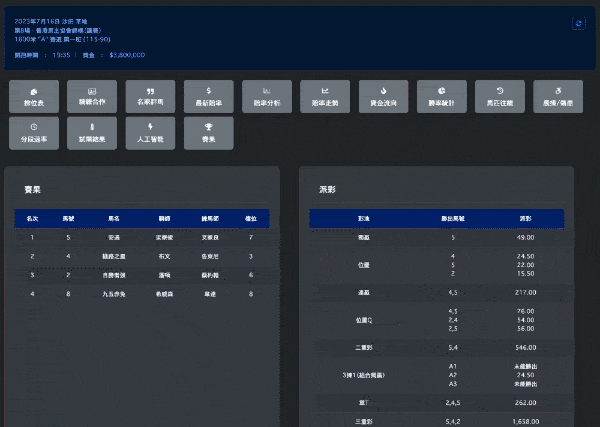This screenshot has width=600, height=427.
Task: Open the 騎練合作 jockey-trainer section
Action: click(x=92, y=96)
